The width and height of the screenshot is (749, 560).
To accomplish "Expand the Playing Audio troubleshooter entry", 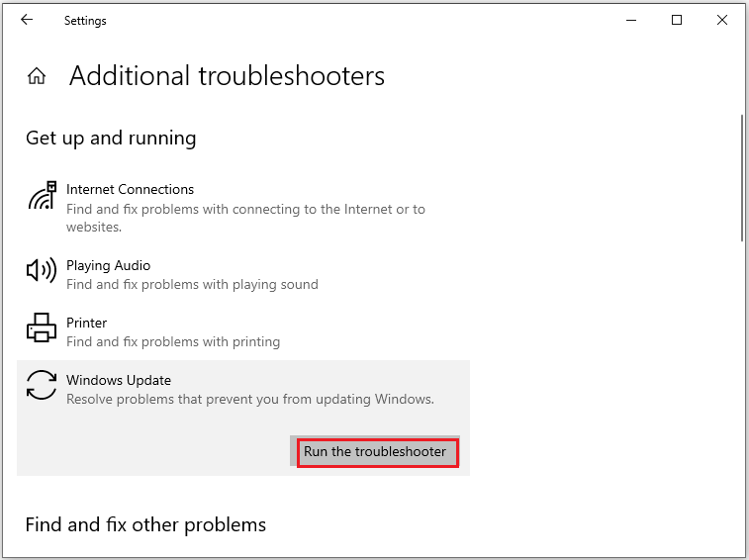I will (243, 274).
